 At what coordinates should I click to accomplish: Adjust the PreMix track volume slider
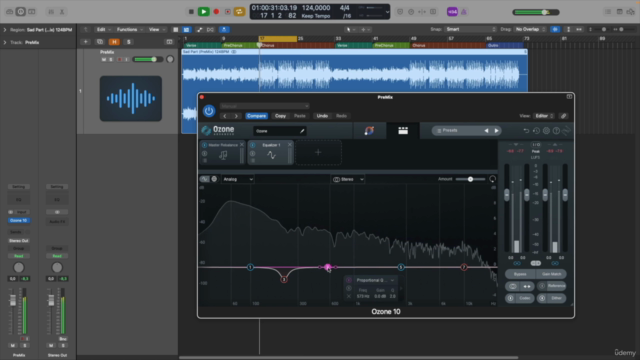point(148,60)
